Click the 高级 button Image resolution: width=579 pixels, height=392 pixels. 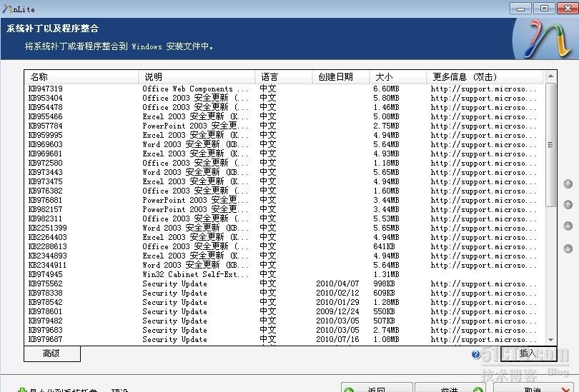pos(52,353)
